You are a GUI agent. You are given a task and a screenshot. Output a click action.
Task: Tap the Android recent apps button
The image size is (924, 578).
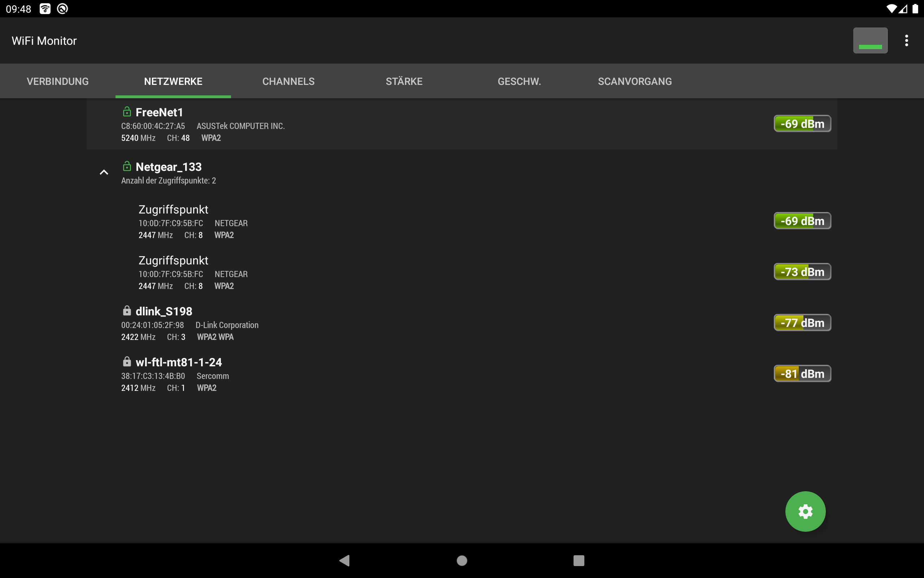tap(579, 560)
